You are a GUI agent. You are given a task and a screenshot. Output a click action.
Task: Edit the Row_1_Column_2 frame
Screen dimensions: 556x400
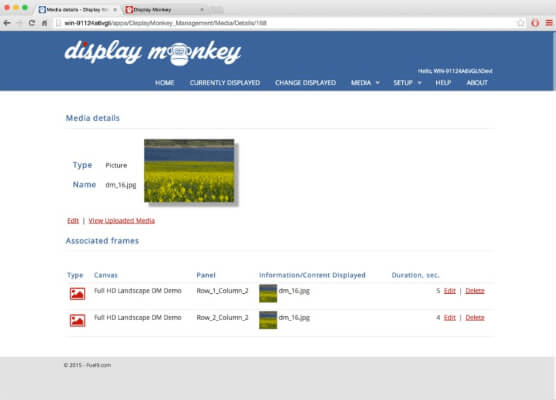(x=450, y=291)
